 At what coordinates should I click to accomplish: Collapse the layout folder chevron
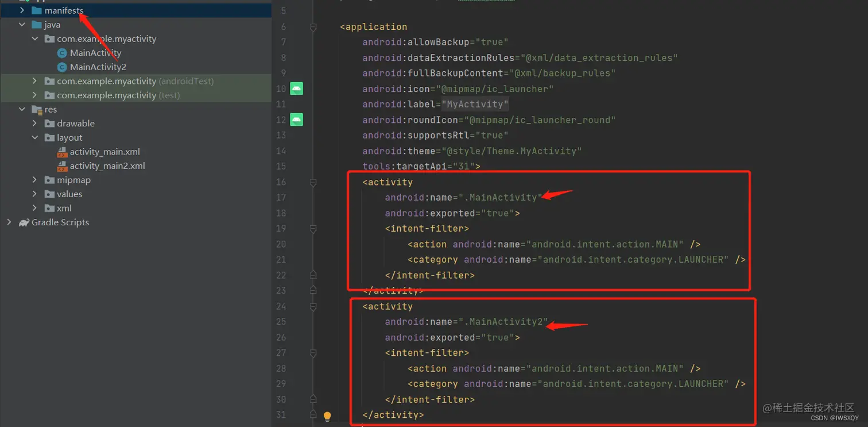[x=35, y=138]
